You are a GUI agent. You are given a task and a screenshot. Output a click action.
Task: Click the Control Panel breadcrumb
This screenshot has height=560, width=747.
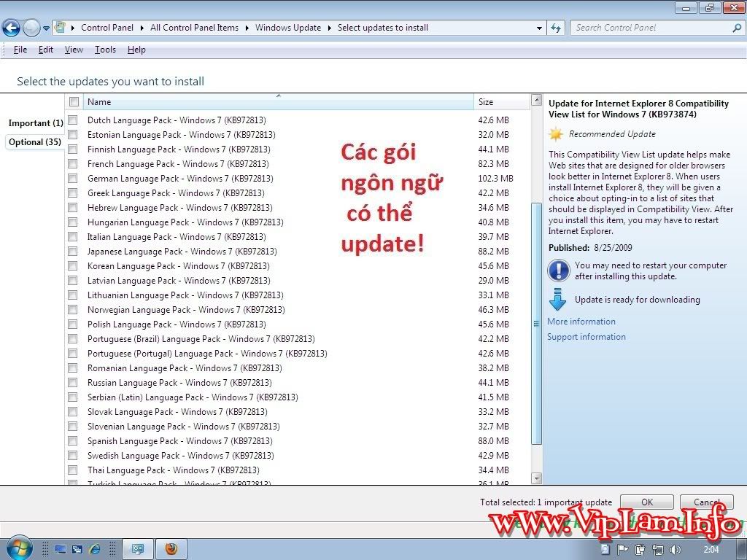(x=107, y=28)
